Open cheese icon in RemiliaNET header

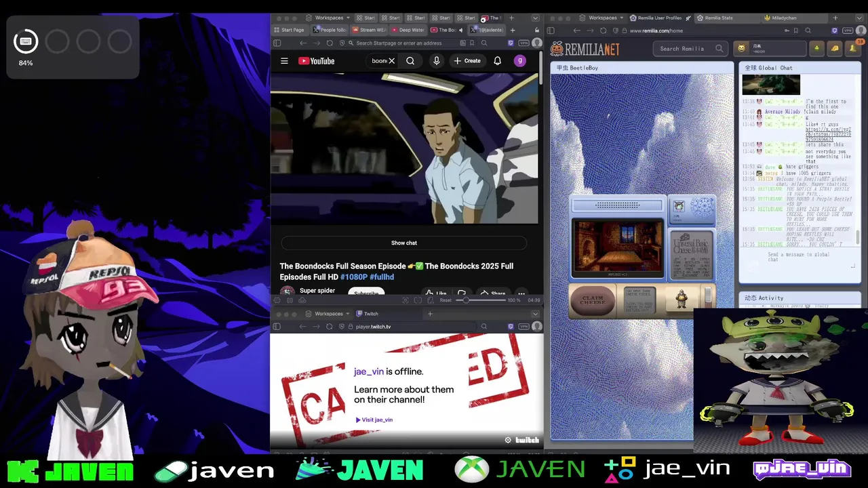pyautogui.click(x=835, y=48)
